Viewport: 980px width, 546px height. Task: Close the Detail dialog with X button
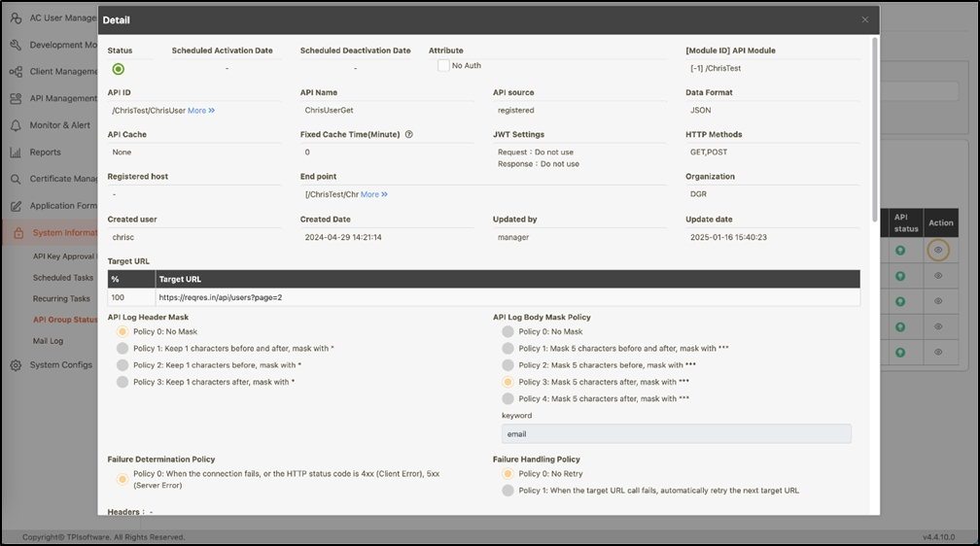[865, 19]
